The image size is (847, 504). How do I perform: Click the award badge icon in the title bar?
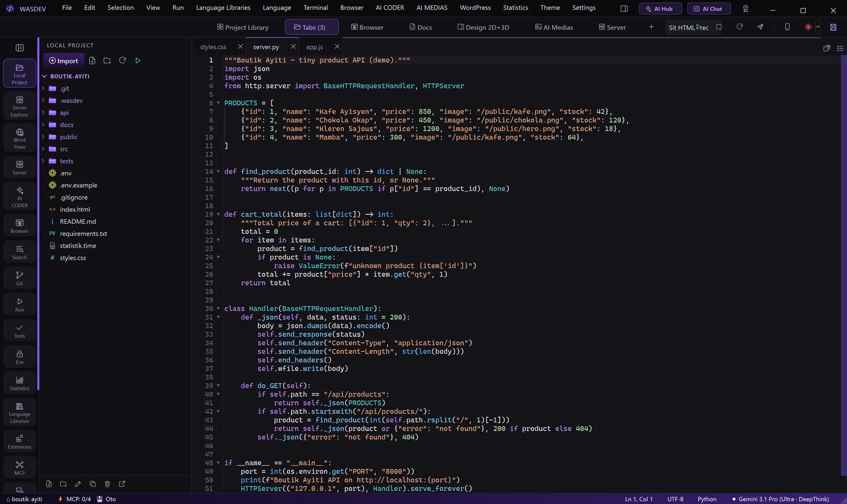(746, 9)
